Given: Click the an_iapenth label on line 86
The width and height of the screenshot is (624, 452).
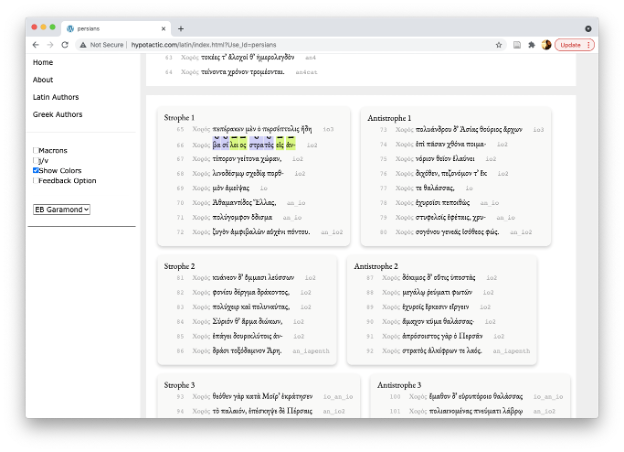Looking at the screenshot, I should tap(311, 351).
